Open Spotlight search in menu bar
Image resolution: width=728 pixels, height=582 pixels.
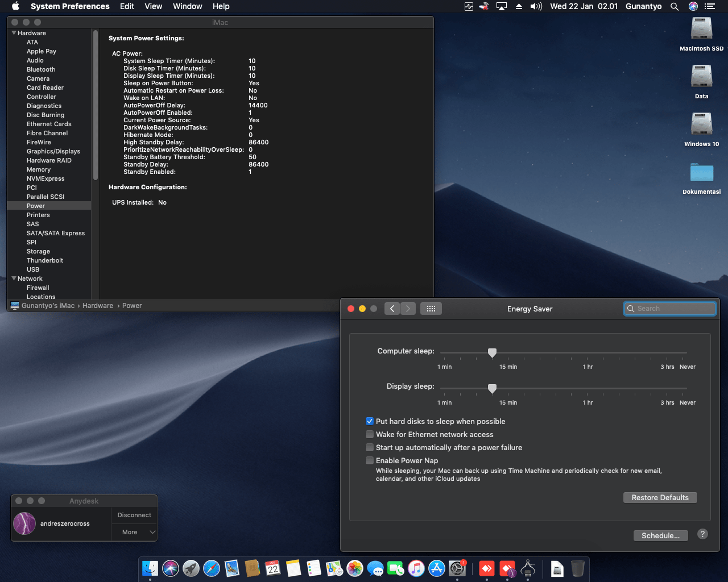coord(675,6)
